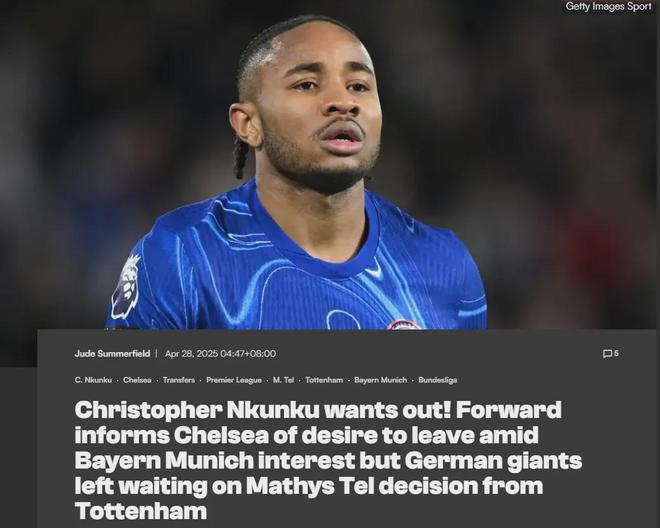Click the Getty Images Sport credit label
Screen dimensions: 660x528
[608, 6]
